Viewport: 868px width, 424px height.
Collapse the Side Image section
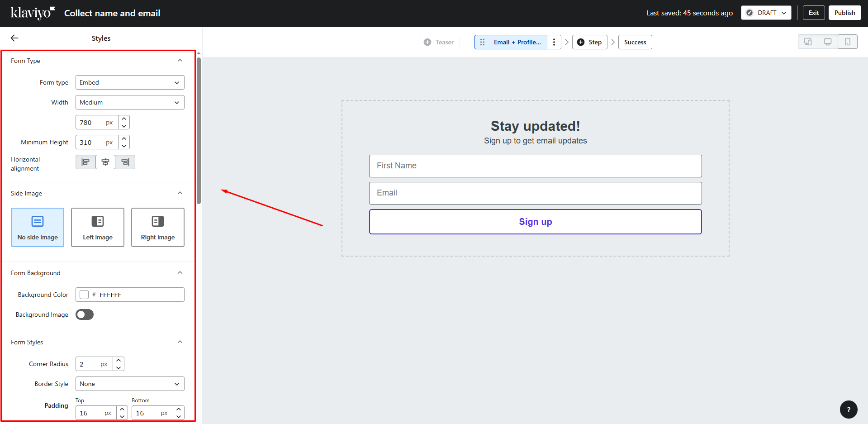(x=180, y=193)
